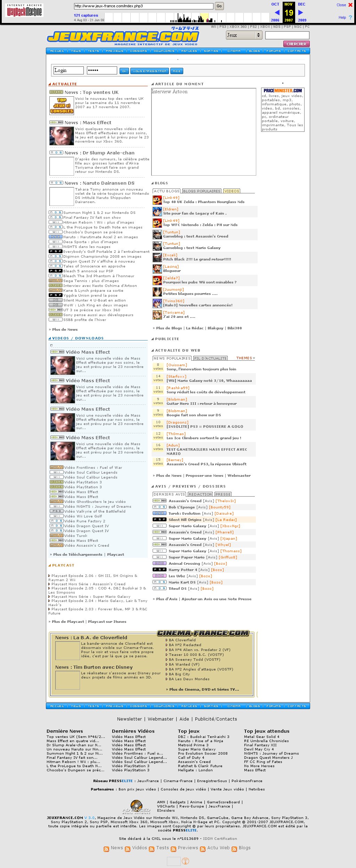This screenshot has width=356, height=868.
Task: Jump to year 2006 in Wayback toolbar
Action: 275,20
